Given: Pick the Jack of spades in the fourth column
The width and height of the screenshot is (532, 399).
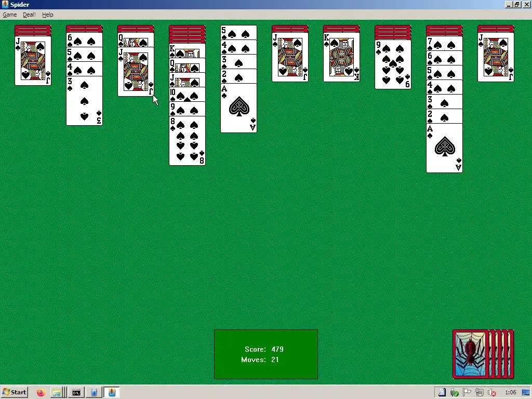Looking at the screenshot, I should pyautogui.click(x=187, y=80).
